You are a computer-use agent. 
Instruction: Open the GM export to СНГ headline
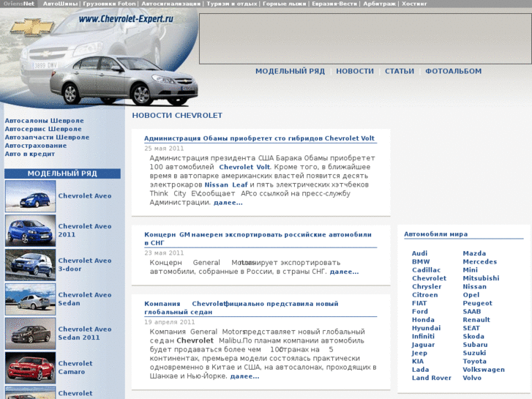click(x=258, y=239)
